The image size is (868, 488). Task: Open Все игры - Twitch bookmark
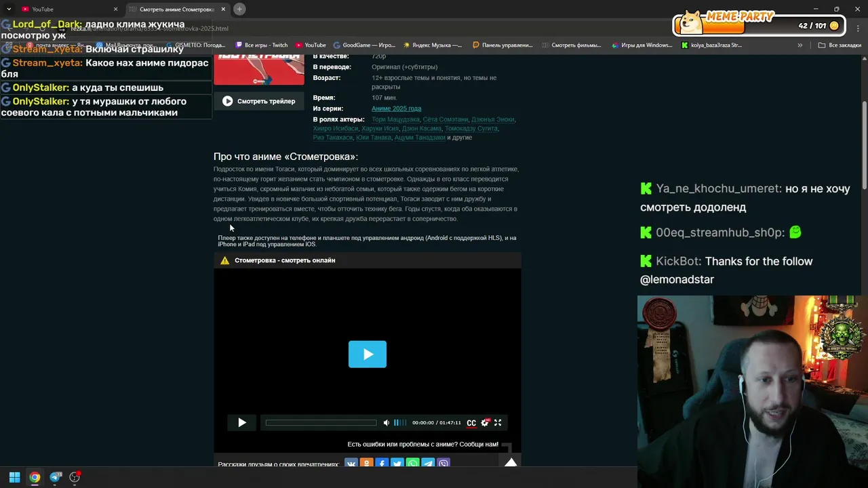(x=262, y=45)
